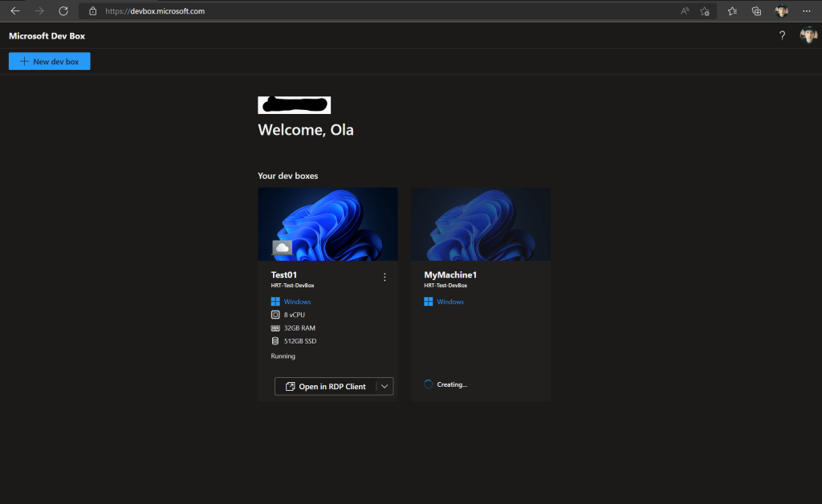Click Windows logo icon in MyMachine1 card
Screen dimensions: 822x504
point(429,302)
